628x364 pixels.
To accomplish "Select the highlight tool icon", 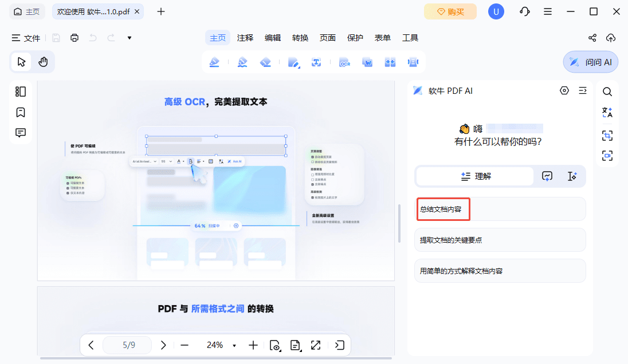I will (x=214, y=62).
